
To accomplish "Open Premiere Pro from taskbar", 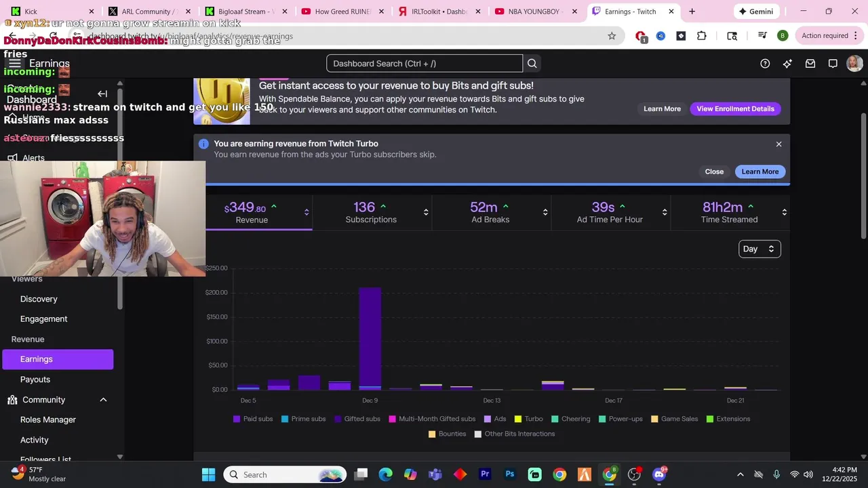I will point(485,474).
